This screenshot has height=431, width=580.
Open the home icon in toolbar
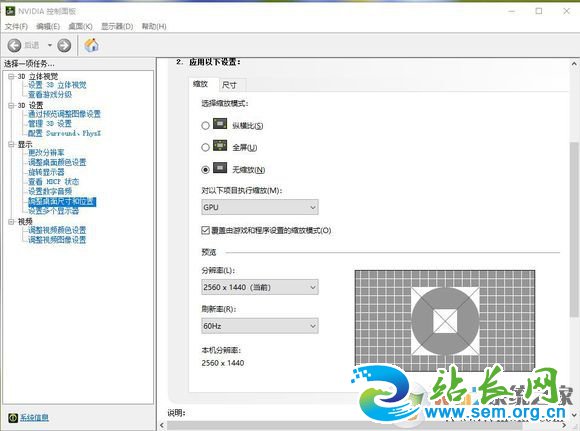pos(91,45)
